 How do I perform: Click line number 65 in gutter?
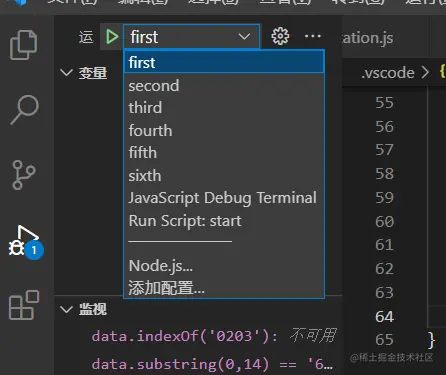384,340
